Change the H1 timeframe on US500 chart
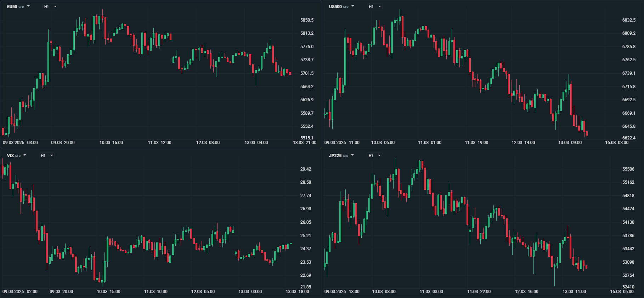 coord(374,7)
